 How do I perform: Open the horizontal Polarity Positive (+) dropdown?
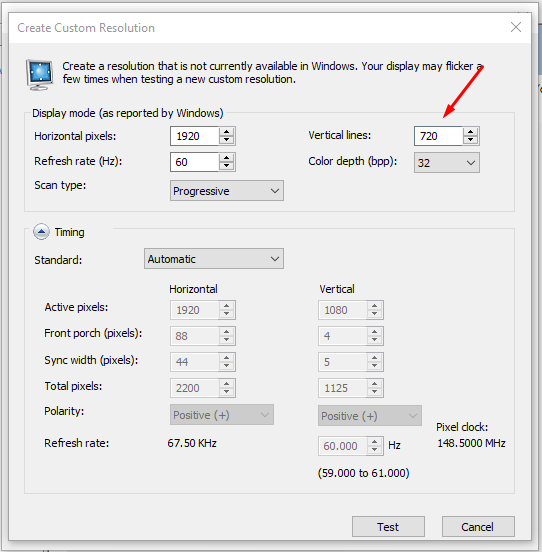pos(222,415)
